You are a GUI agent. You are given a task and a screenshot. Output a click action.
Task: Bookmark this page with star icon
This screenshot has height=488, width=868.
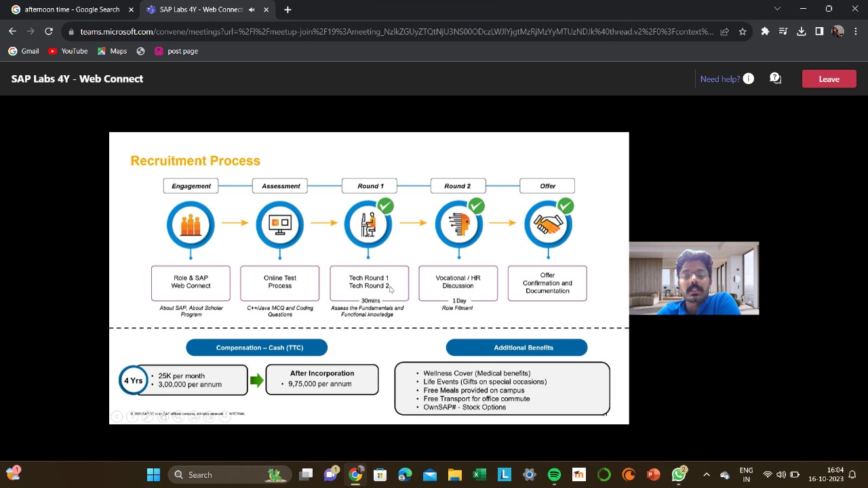coord(743,31)
